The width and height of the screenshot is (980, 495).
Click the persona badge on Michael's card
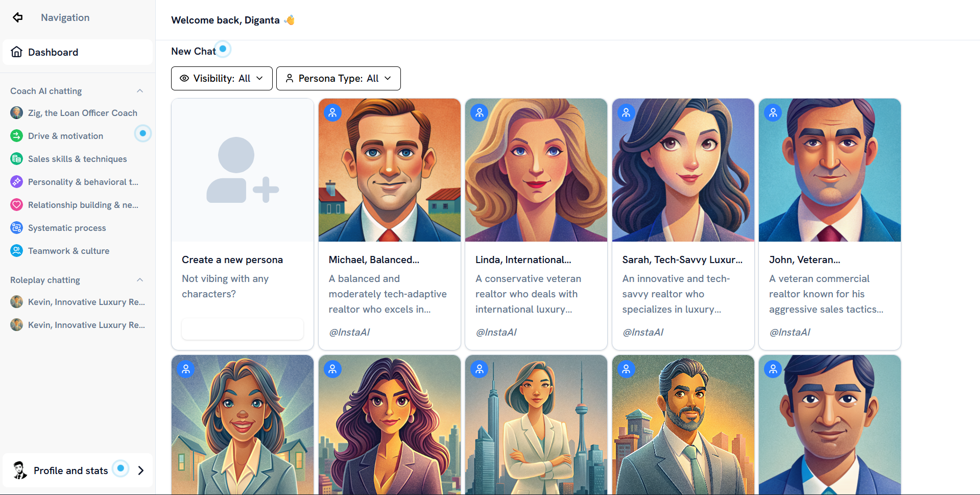(332, 113)
